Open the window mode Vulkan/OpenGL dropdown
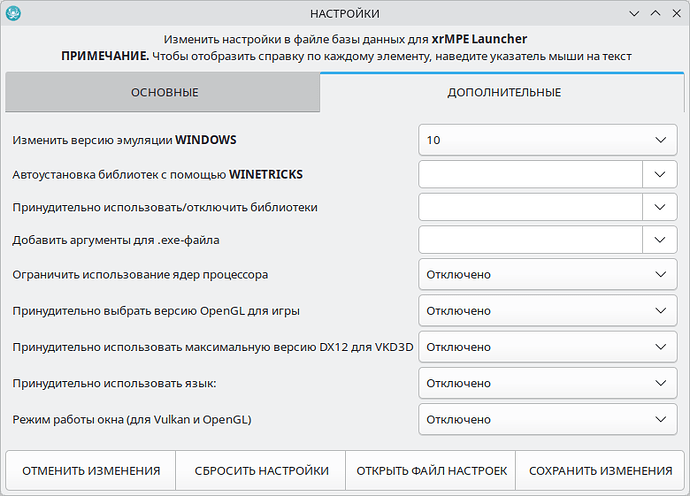The width and height of the screenshot is (690, 496). tap(546, 419)
